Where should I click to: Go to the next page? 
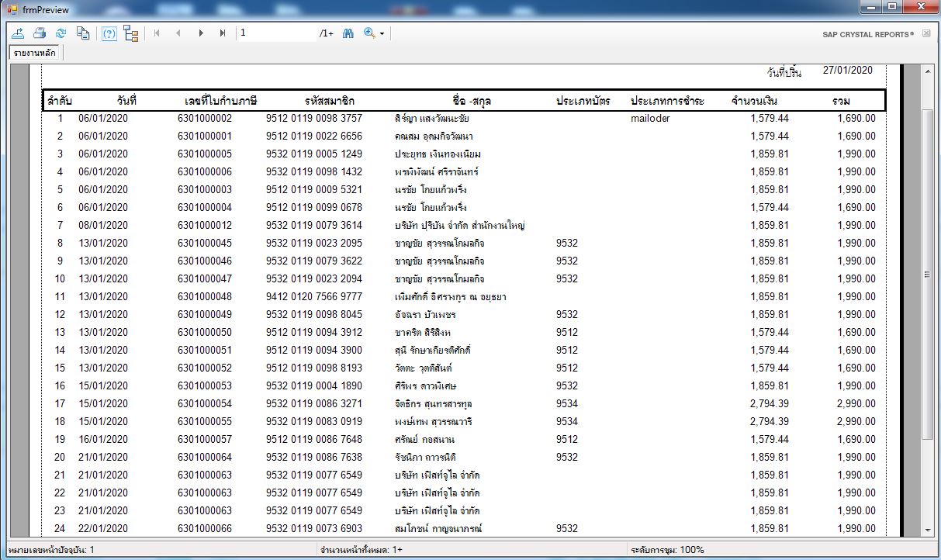tap(201, 33)
